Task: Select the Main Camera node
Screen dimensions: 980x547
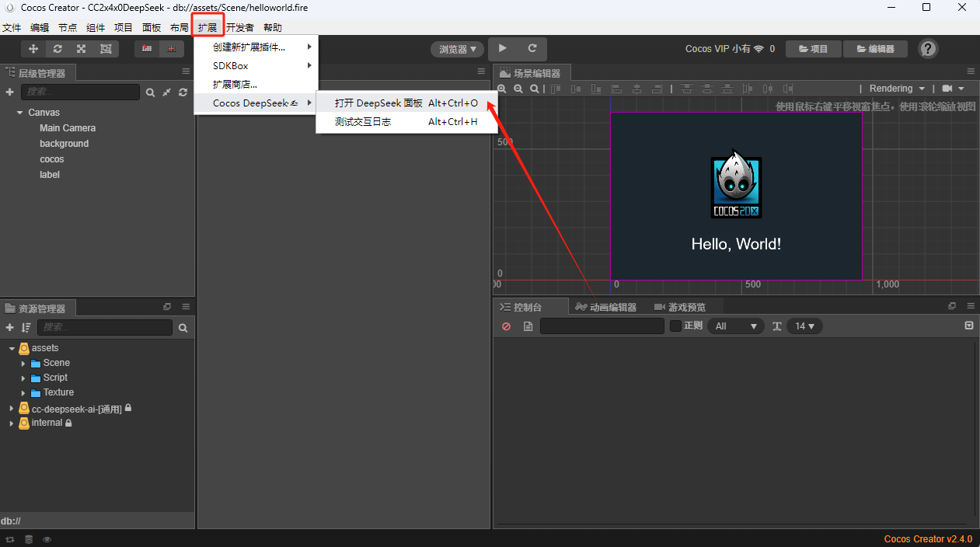Action: pyautogui.click(x=68, y=128)
